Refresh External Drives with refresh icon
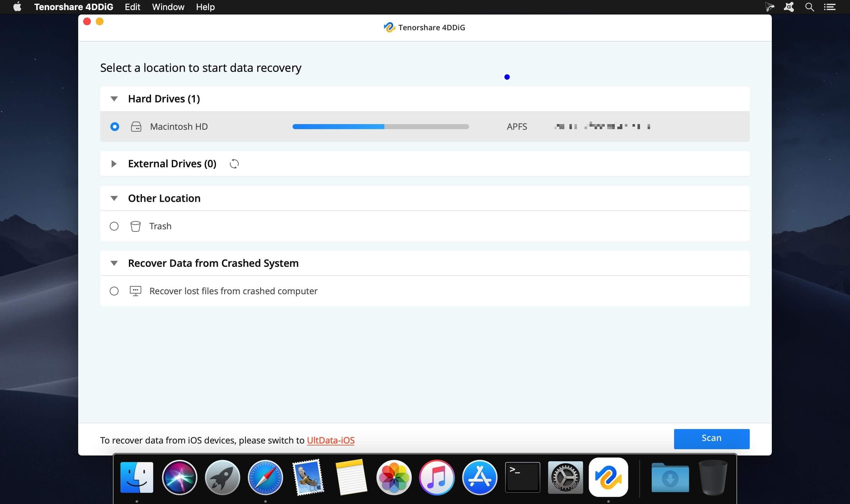Screen dimensions: 850x504 click(x=234, y=164)
